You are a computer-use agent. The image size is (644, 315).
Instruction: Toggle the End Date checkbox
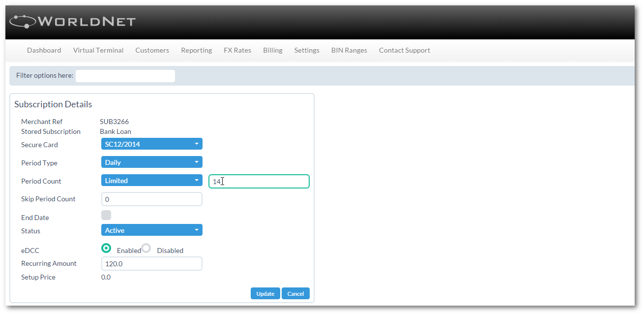(106, 215)
